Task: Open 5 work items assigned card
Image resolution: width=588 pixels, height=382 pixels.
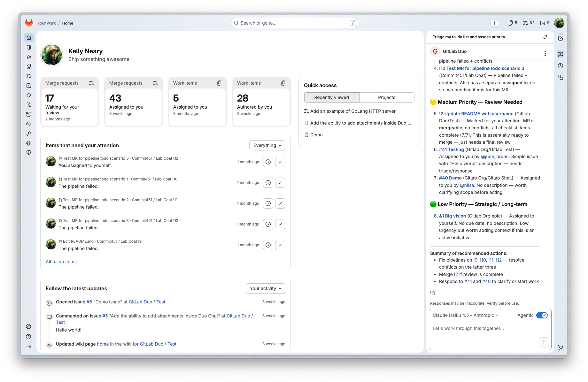Action: (197, 102)
